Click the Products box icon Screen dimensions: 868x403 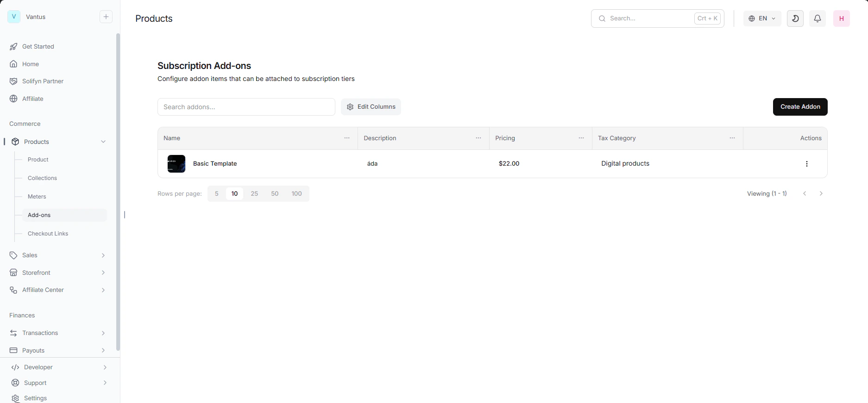[x=15, y=142]
